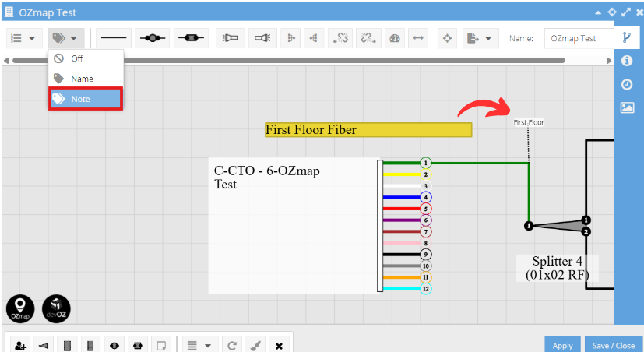Select the paintbrush tool

[x=255, y=346]
